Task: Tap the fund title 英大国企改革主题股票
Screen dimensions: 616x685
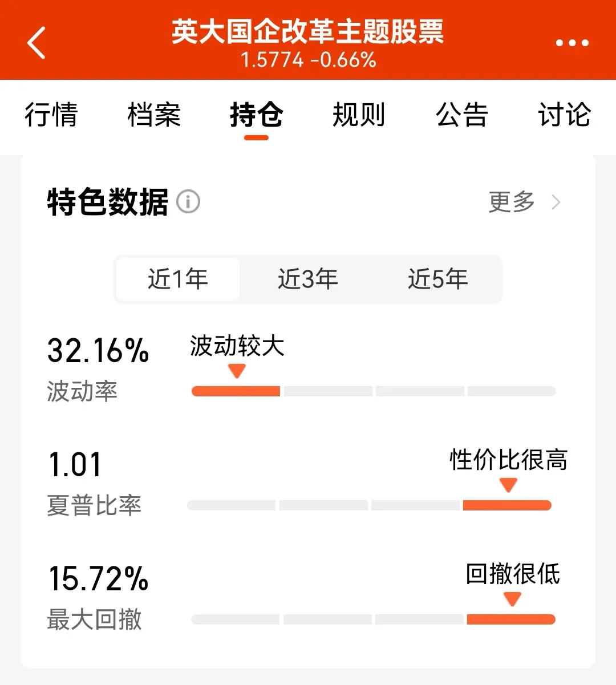Action: pos(308,32)
